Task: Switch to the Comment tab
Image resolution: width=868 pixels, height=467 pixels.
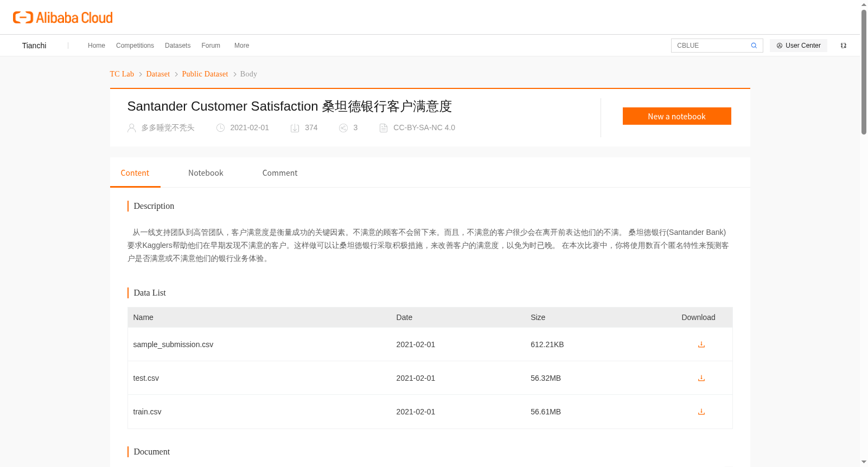Action: coord(280,172)
